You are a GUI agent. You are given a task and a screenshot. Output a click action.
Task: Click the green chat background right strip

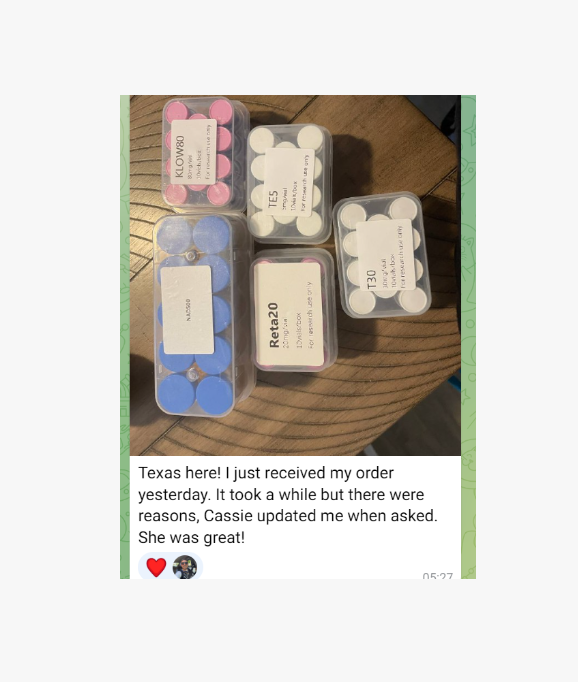[468, 337]
